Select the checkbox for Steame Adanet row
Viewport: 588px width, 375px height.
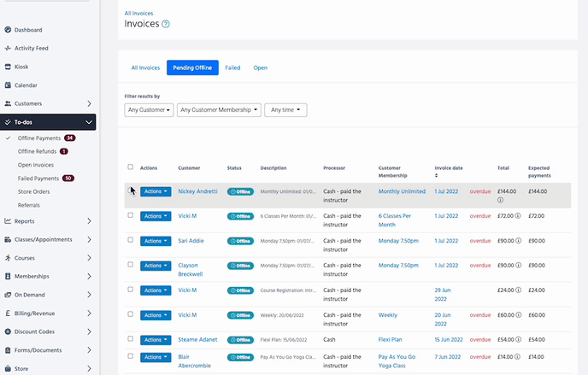pyautogui.click(x=130, y=339)
